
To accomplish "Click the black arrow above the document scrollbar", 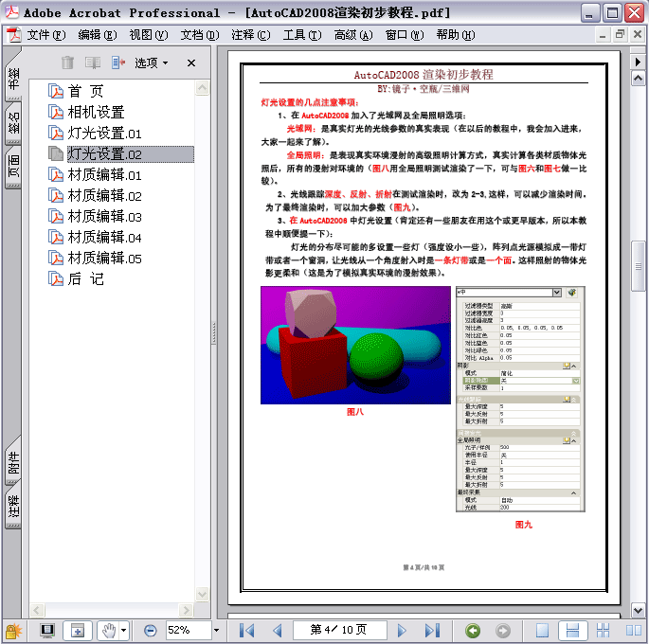I will pos(638,63).
